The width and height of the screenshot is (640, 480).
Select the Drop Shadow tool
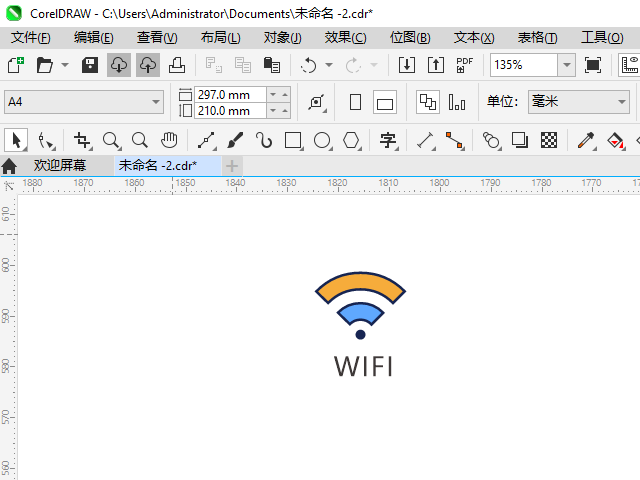point(520,141)
